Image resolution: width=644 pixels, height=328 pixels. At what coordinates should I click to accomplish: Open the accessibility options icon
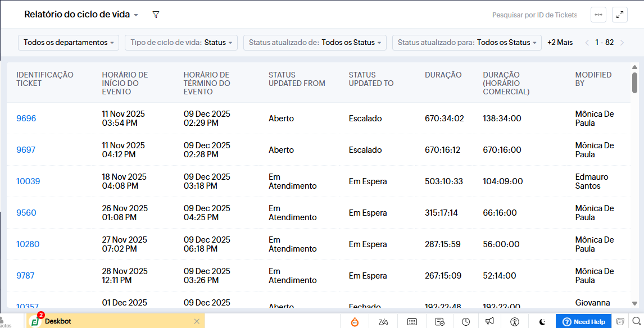click(515, 321)
